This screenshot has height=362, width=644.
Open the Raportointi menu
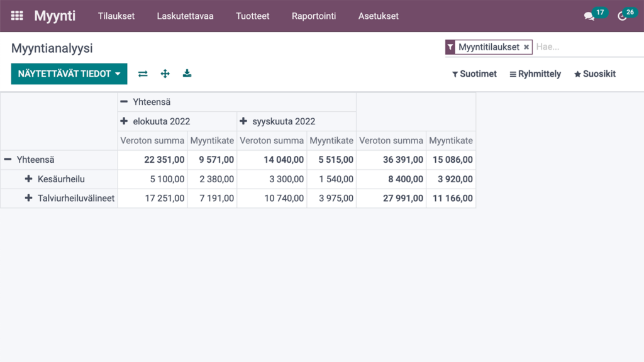pos(313,16)
